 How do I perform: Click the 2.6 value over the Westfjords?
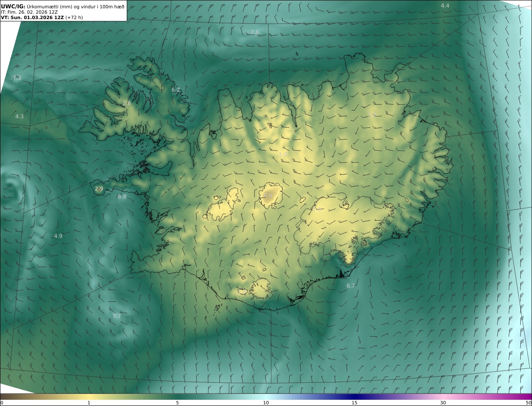coord(127,103)
